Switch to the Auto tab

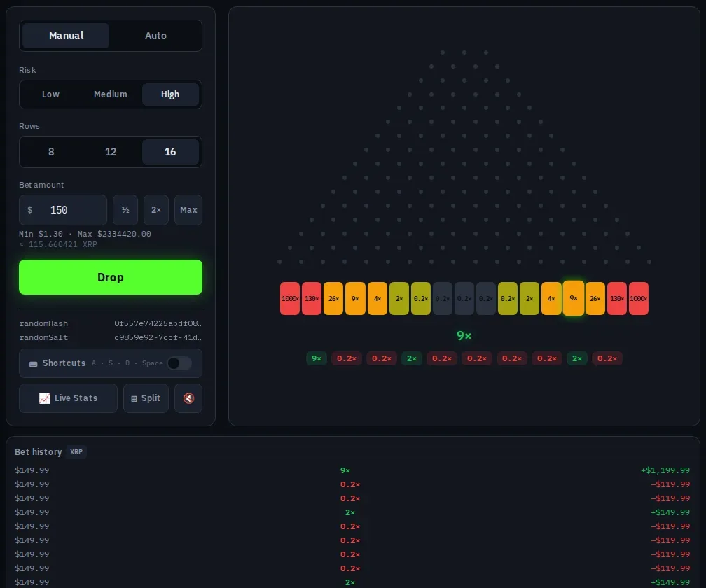(155, 36)
